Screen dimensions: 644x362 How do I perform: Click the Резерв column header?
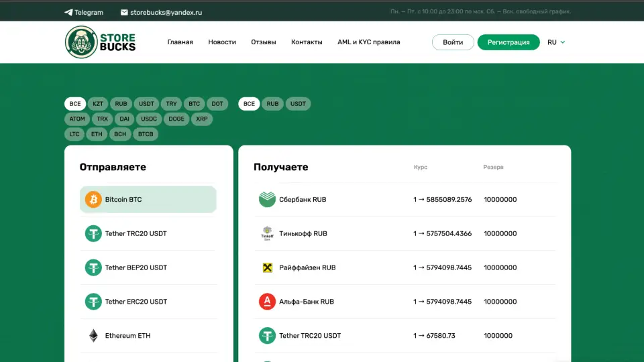pyautogui.click(x=493, y=167)
